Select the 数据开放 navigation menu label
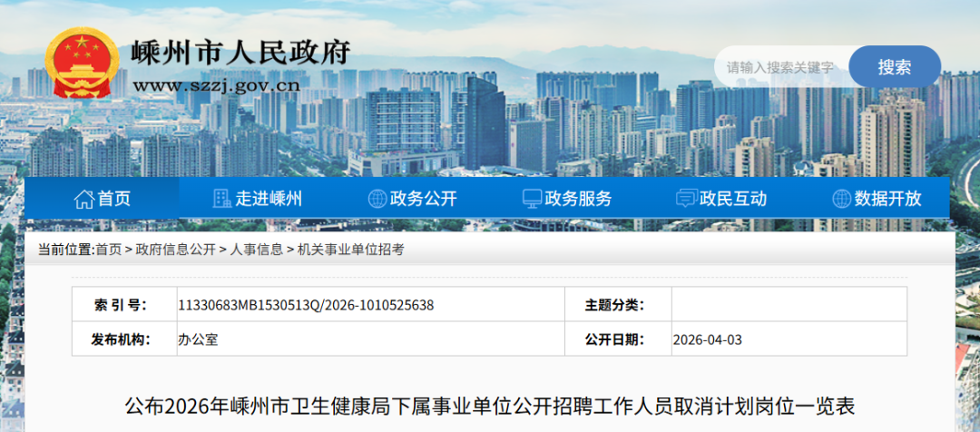Screen dimensions: 980x432 pyautogui.click(x=887, y=199)
